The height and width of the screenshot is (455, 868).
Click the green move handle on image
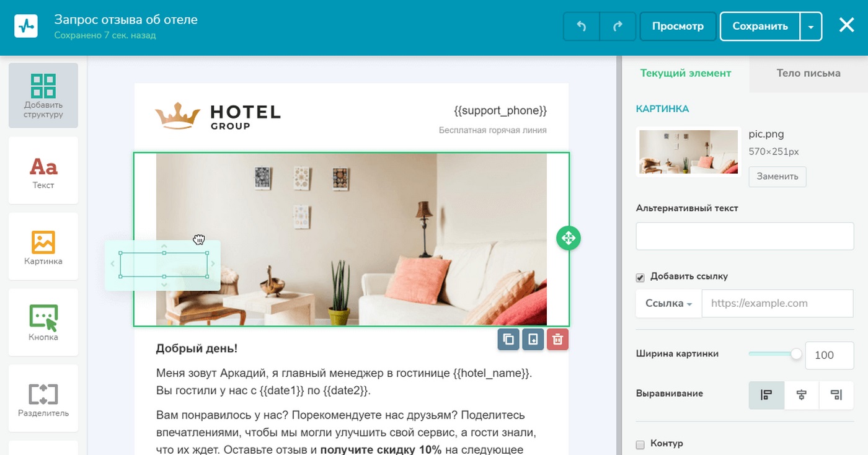568,238
